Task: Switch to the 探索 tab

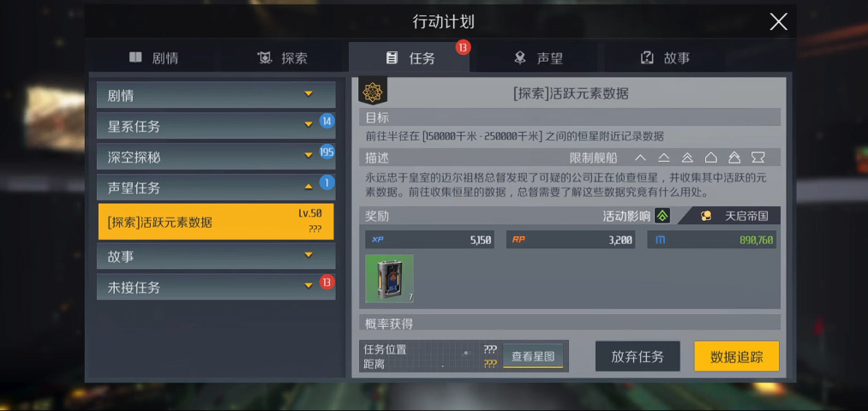Action: 282,58
